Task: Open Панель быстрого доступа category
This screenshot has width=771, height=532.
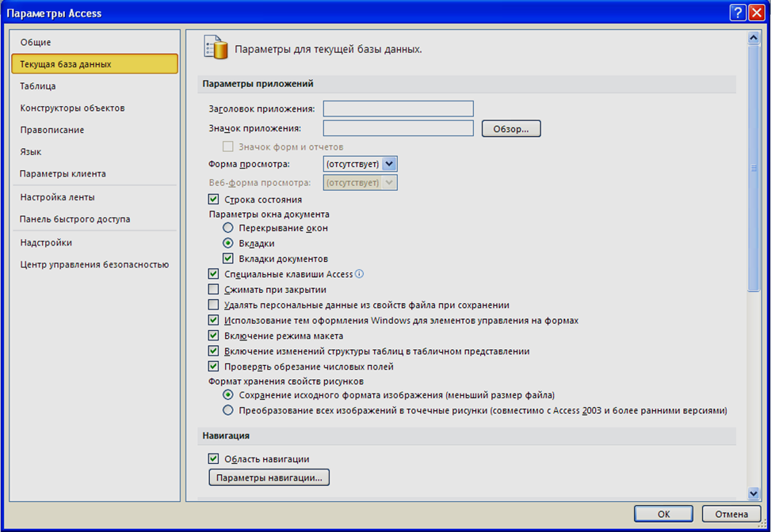Action: (94, 219)
